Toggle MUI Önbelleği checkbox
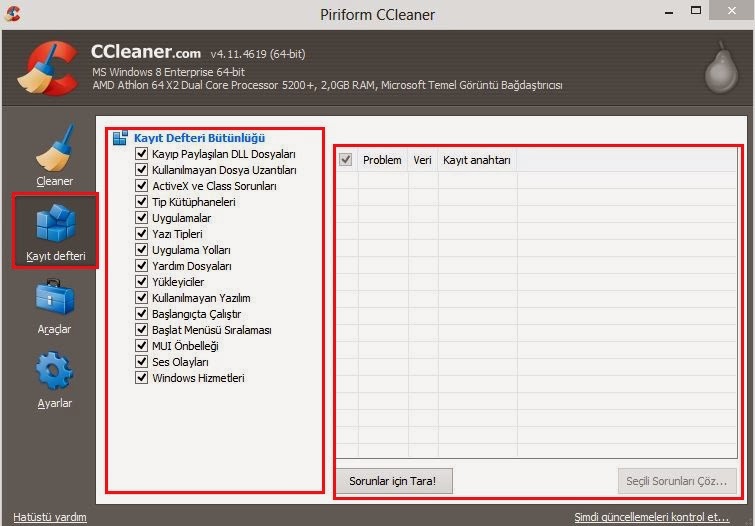 pyautogui.click(x=141, y=345)
